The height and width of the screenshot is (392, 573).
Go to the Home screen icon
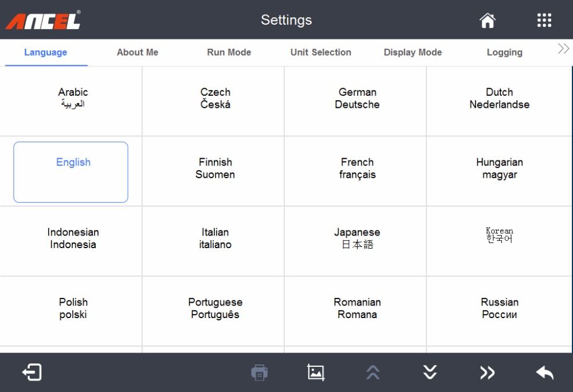pos(487,21)
